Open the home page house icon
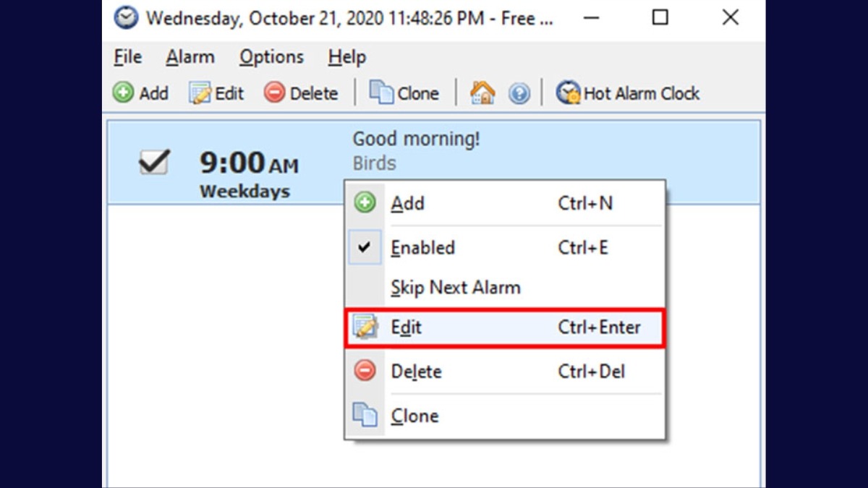This screenshot has width=868, height=488. point(482,93)
